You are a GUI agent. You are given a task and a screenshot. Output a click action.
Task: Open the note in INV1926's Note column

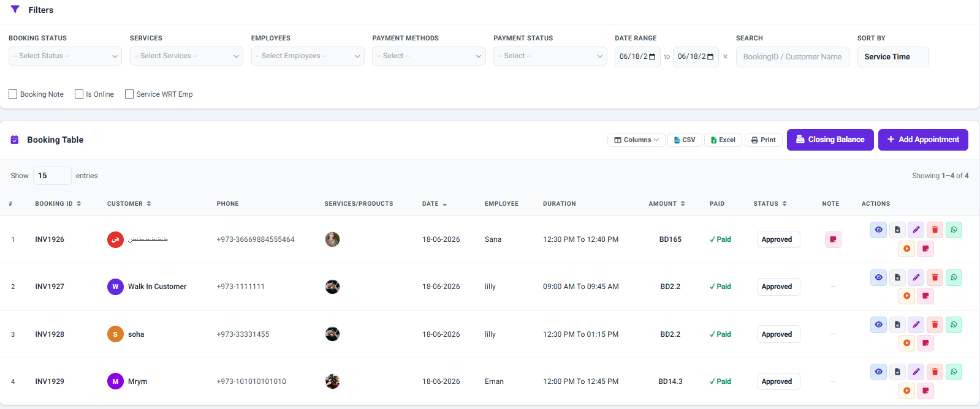[x=833, y=239]
